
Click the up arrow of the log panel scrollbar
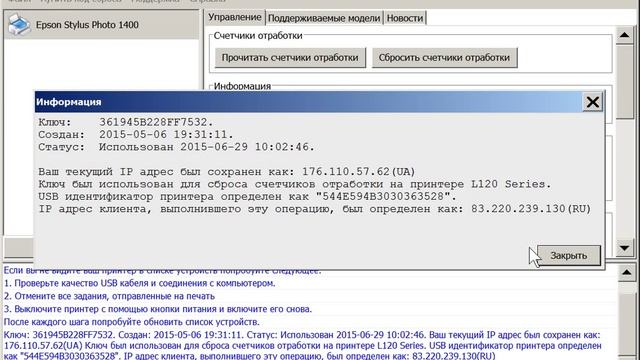click(627, 272)
